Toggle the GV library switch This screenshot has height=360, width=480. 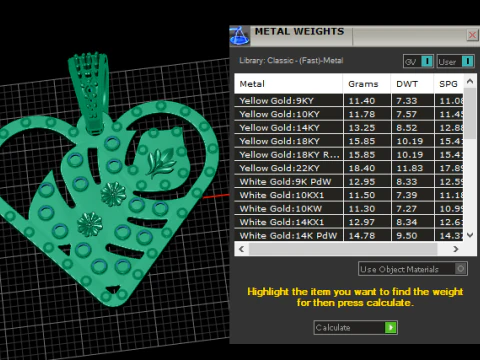[418, 61]
